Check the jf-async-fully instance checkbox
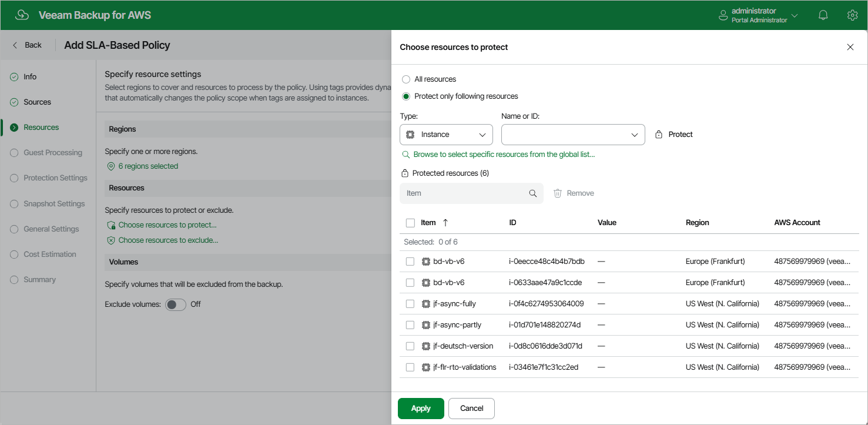Screen dimensions: 868x425 pyautogui.click(x=410, y=304)
